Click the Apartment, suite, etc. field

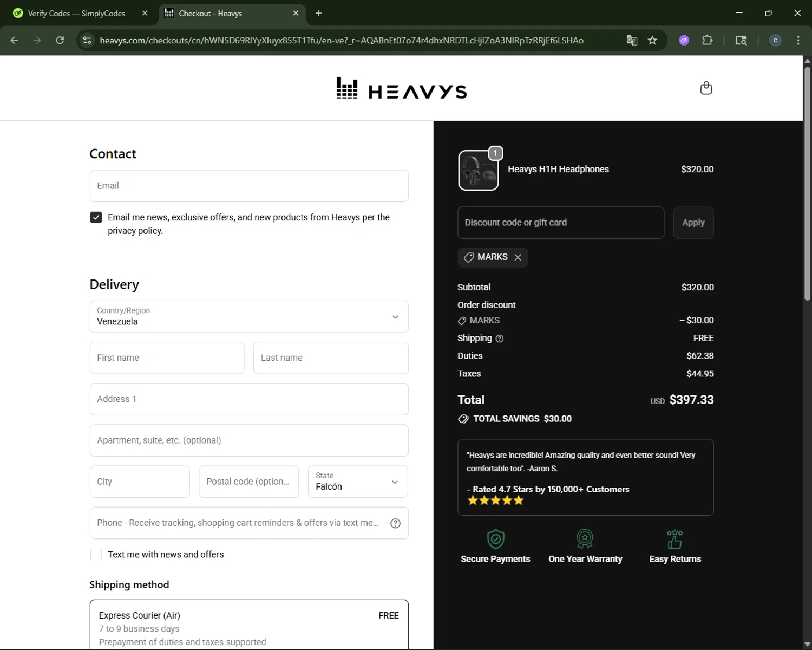click(x=249, y=440)
